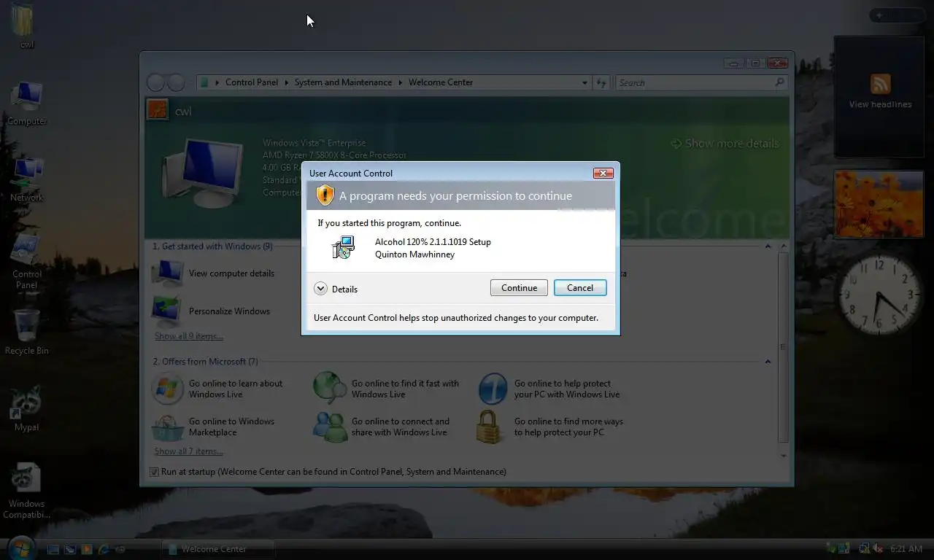Click Show Desktop in Quick Launch

point(53,549)
